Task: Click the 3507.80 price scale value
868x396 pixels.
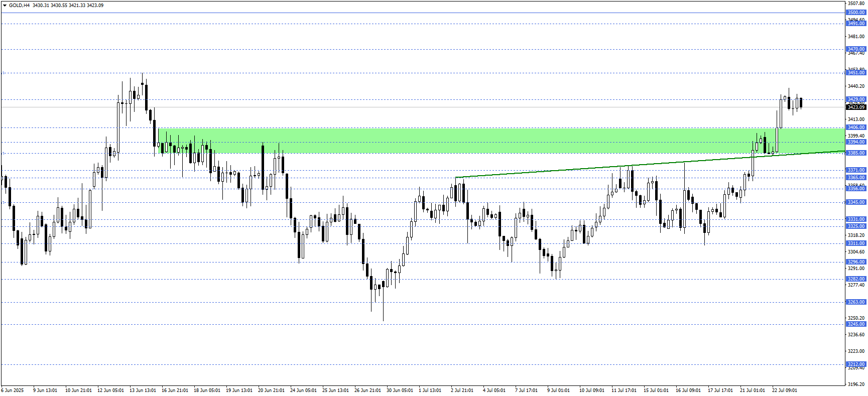Action: click(856, 4)
